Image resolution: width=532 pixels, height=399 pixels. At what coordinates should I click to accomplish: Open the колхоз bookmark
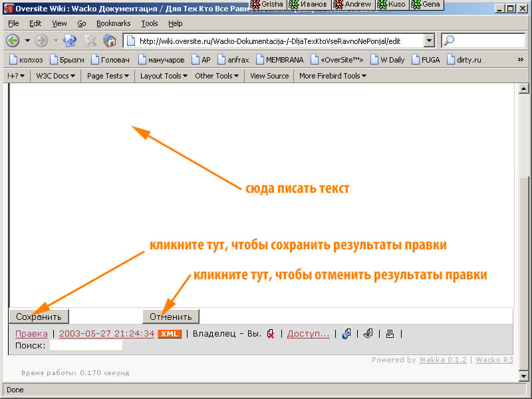[x=25, y=59]
